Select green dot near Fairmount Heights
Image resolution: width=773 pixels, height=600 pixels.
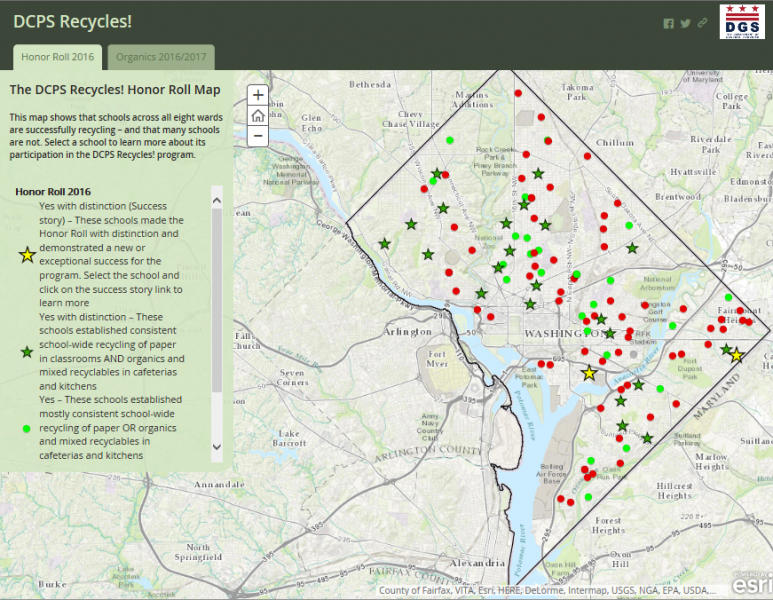click(729, 297)
